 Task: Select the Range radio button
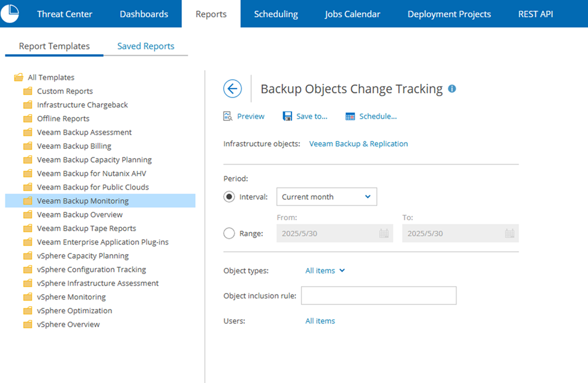[229, 233]
